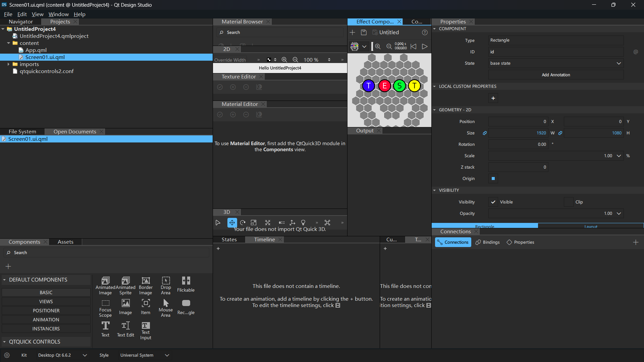
Task: Open the Window menu
Action: (x=58, y=14)
